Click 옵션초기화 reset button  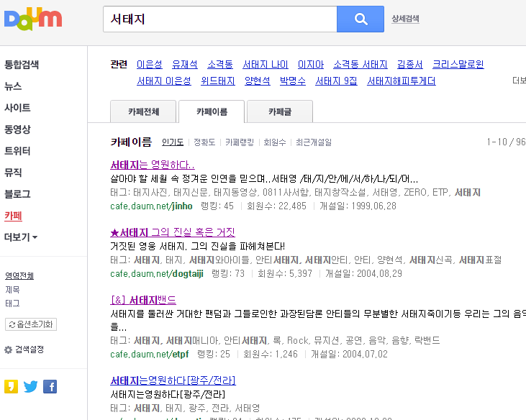31,324
